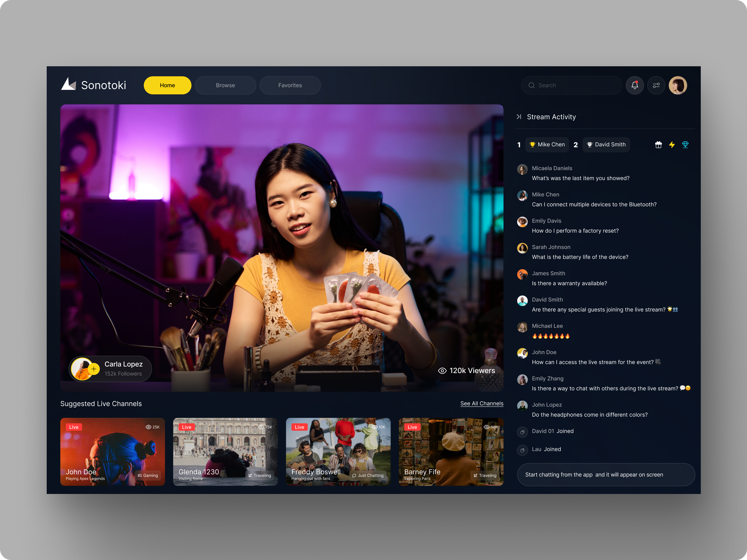Image resolution: width=747 pixels, height=560 pixels.
Task: Collapse the Stream Activity panel
Action: click(519, 116)
